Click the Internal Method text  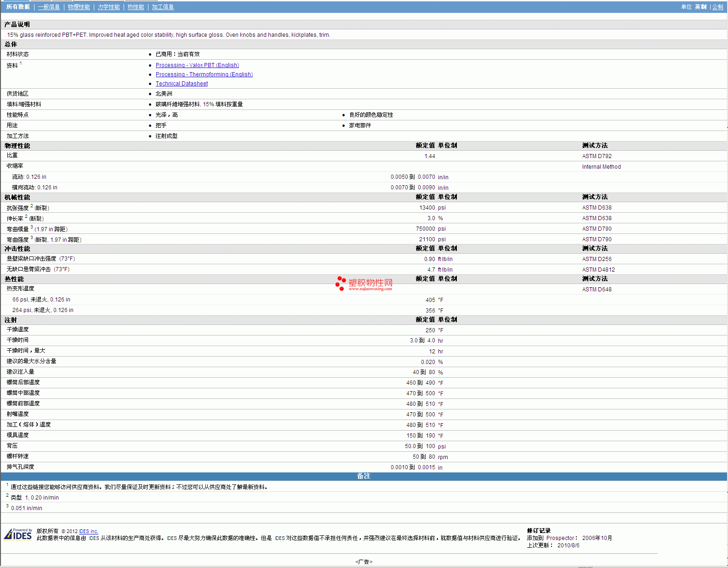601,167
